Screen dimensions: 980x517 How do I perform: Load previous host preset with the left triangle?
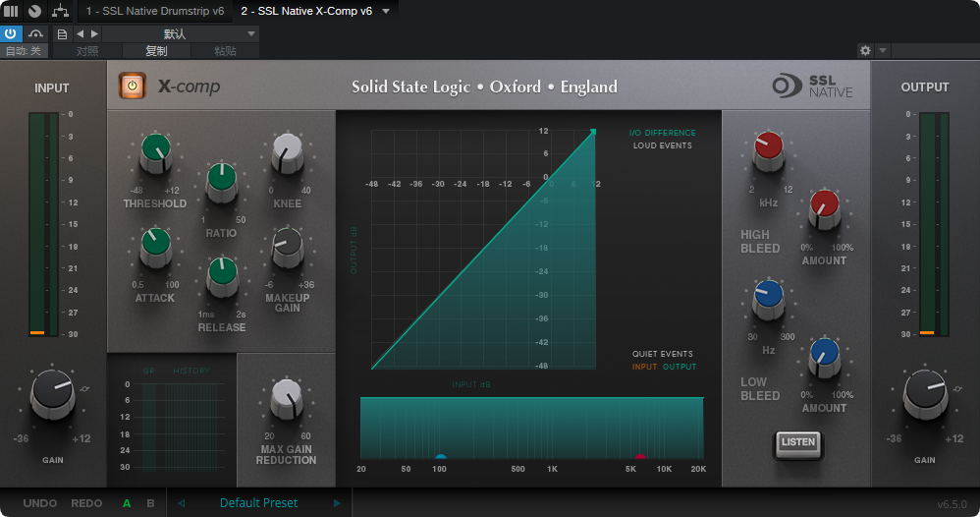click(80, 33)
